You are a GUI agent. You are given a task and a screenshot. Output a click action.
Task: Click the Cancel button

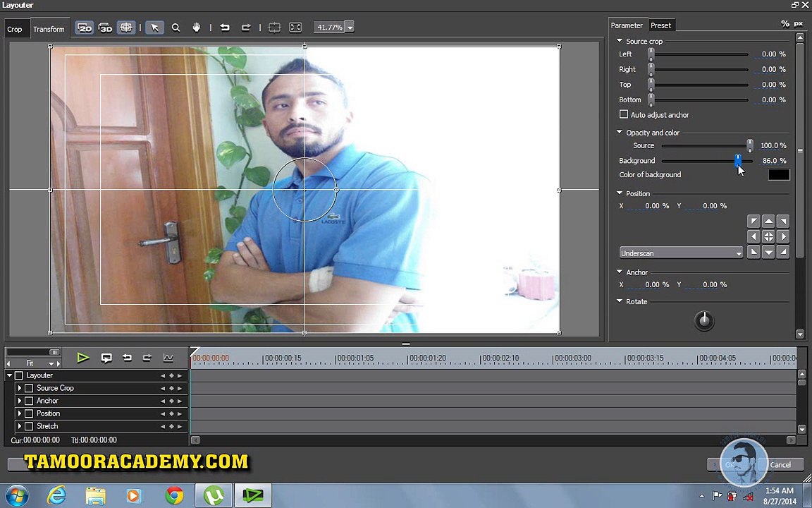(x=780, y=464)
